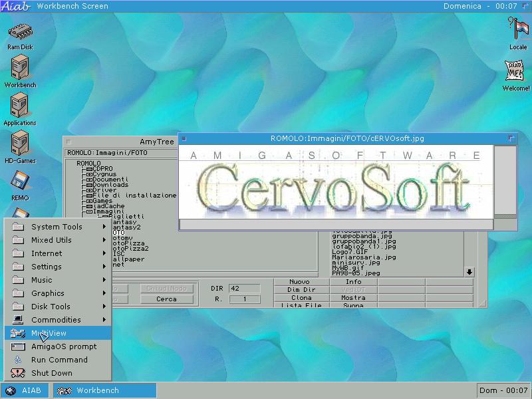Click the Cerca button

pos(167,299)
